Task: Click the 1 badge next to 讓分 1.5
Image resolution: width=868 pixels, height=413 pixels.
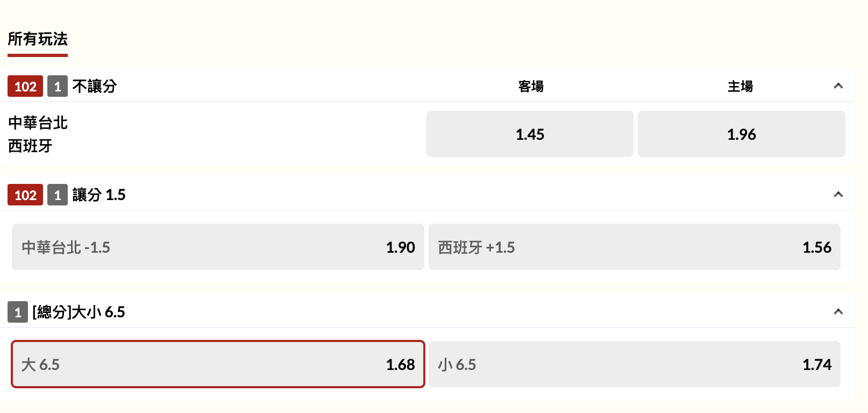Action: tap(57, 195)
